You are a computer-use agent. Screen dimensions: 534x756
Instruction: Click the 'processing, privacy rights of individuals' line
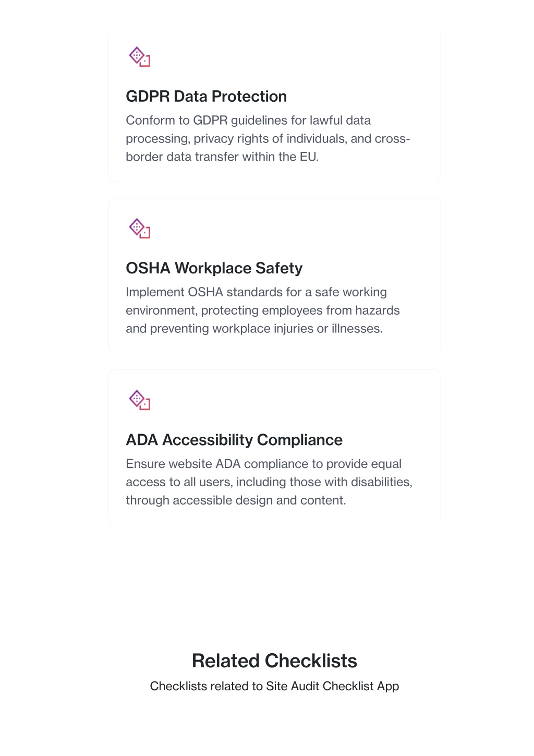click(x=268, y=139)
